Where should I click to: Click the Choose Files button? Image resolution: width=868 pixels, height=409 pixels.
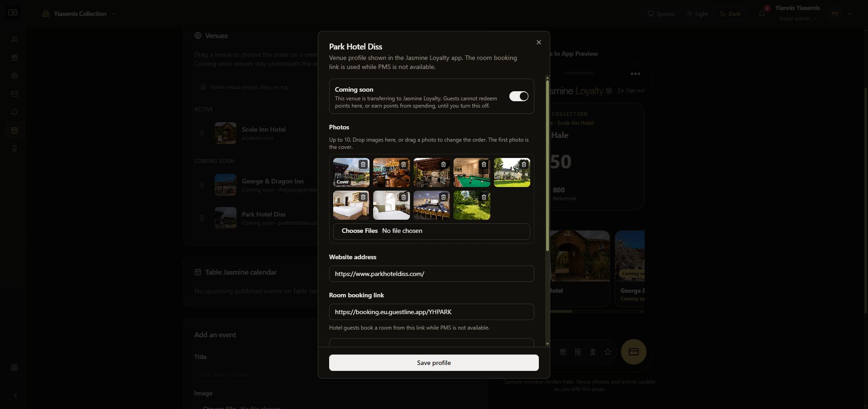click(360, 231)
